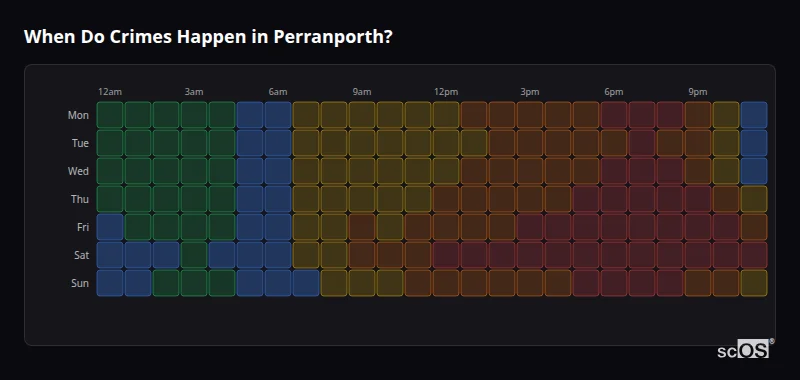
Task: Click the Saturday 4am blue cell
Action: click(222, 255)
